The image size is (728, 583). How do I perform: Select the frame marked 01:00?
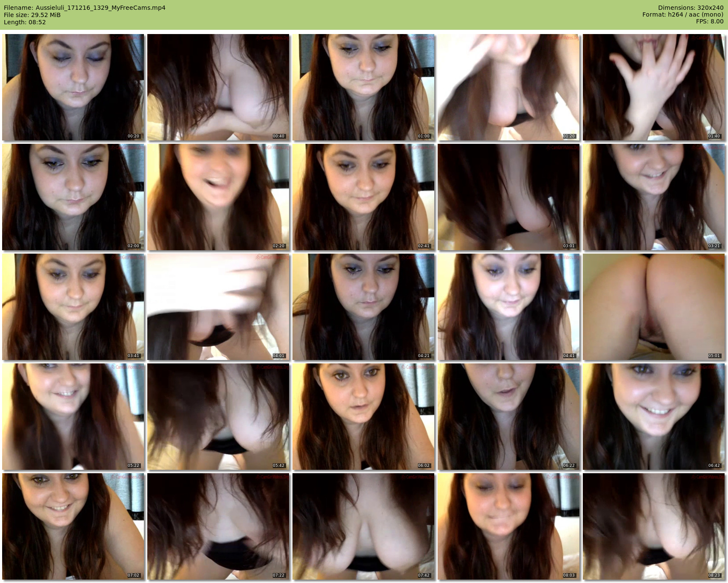(363, 87)
